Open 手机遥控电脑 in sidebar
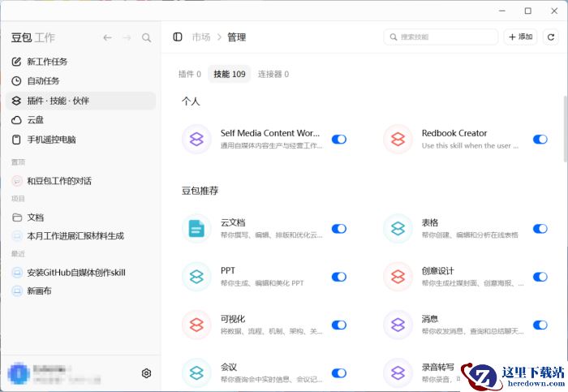This screenshot has width=568, height=392. pos(81,140)
